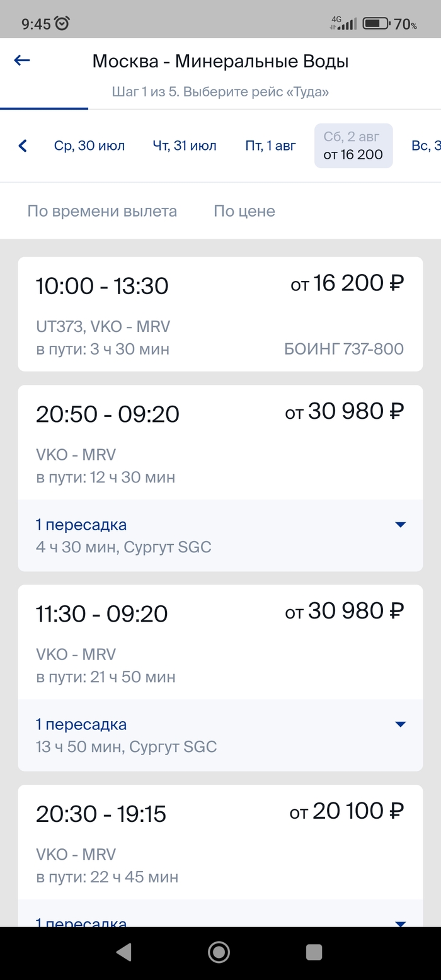Select date Ср, 30 июл
The height and width of the screenshot is (980, 441).
point(89,146)
